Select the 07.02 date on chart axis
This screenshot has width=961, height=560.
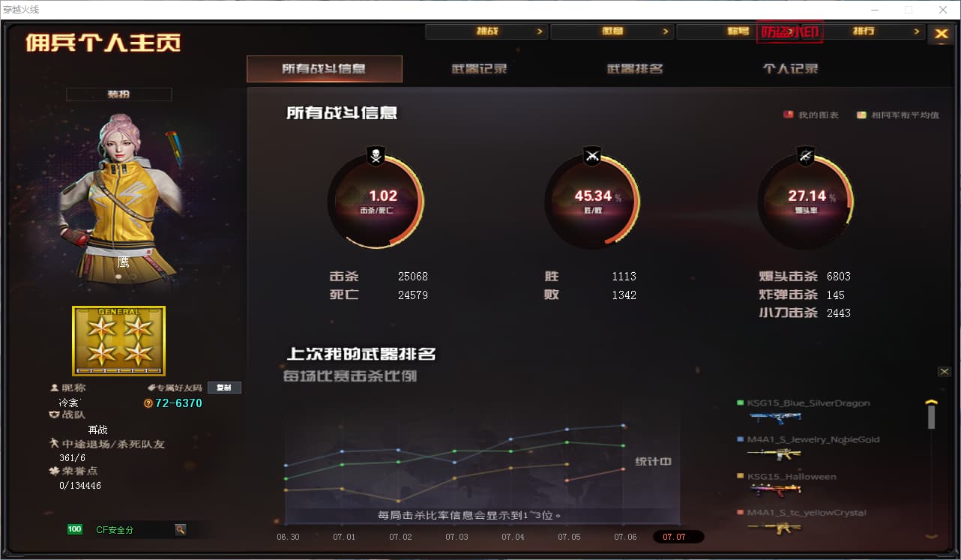(x=400, y=537)
